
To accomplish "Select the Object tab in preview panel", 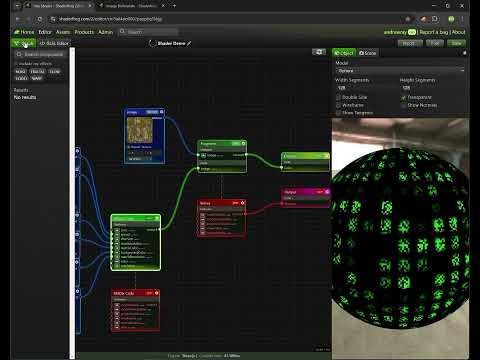I will [x=344, y=53].
